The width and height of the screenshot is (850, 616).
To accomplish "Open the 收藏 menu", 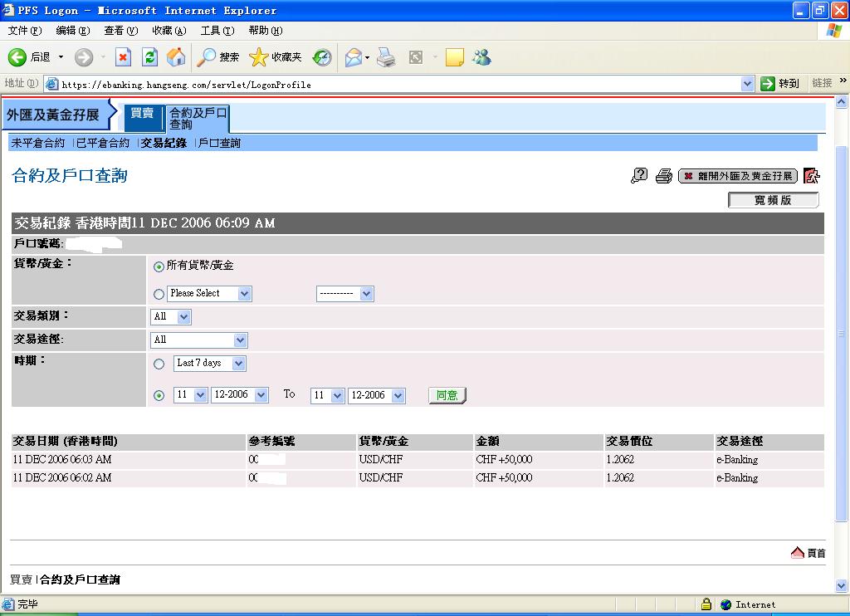I will (169, 31).
